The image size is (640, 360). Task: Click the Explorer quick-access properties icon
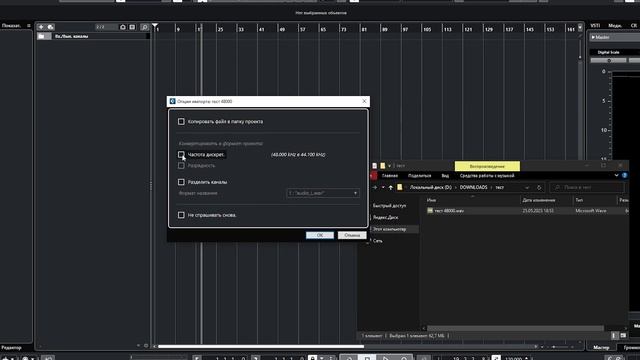(x=375, y=166)
